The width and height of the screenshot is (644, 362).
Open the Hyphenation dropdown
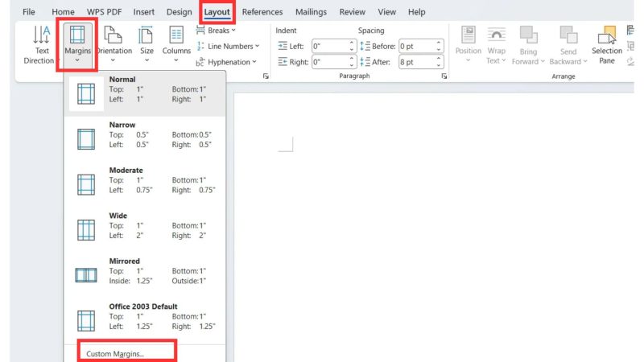coord(226,62)
